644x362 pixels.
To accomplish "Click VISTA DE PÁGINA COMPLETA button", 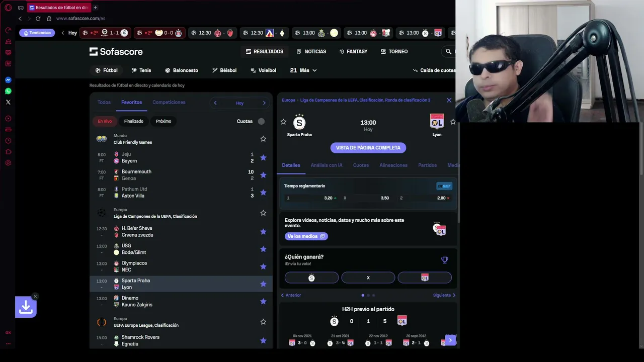I will [368, 148].
